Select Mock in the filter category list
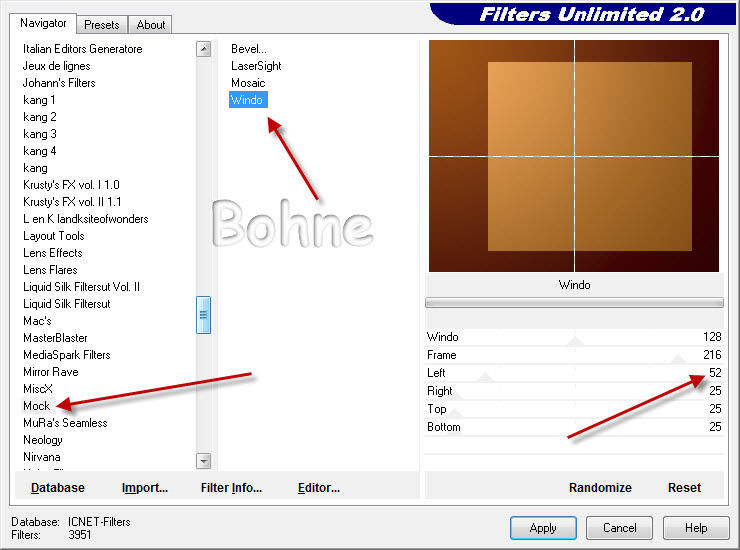The image size is (740, 550). pos(37,406)
